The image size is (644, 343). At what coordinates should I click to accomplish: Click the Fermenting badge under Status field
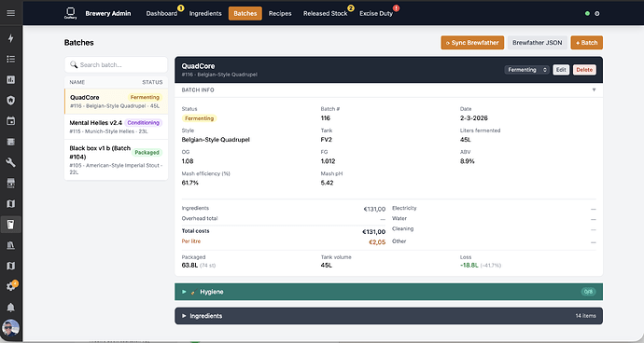(x=199, y=118)
